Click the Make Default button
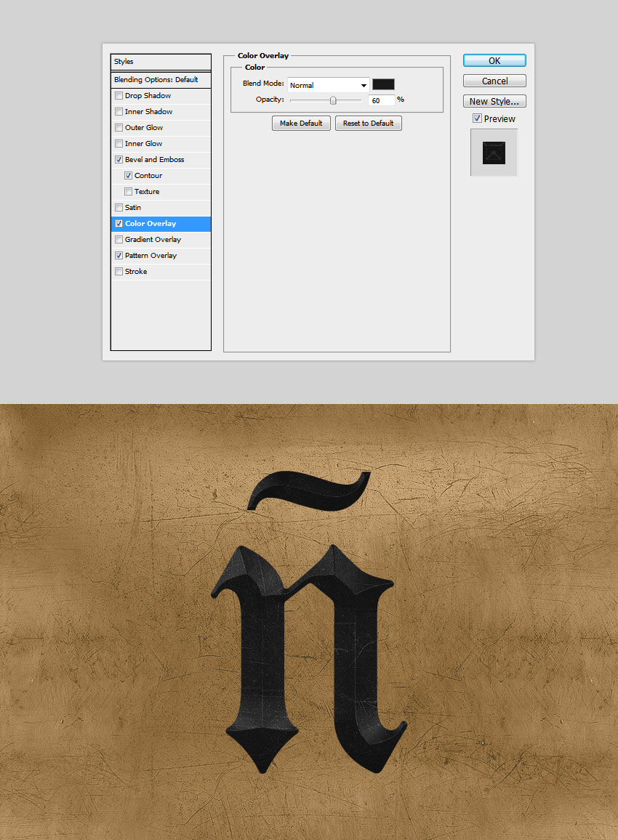 point(301,124)
